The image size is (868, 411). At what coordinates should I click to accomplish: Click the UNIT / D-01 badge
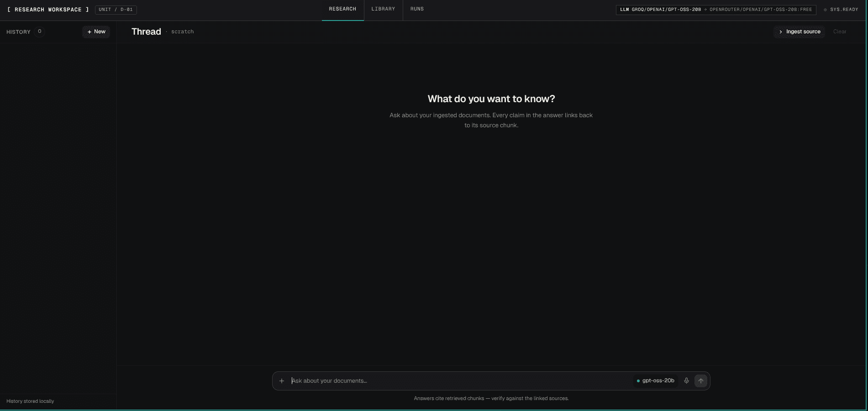[116, 10]
